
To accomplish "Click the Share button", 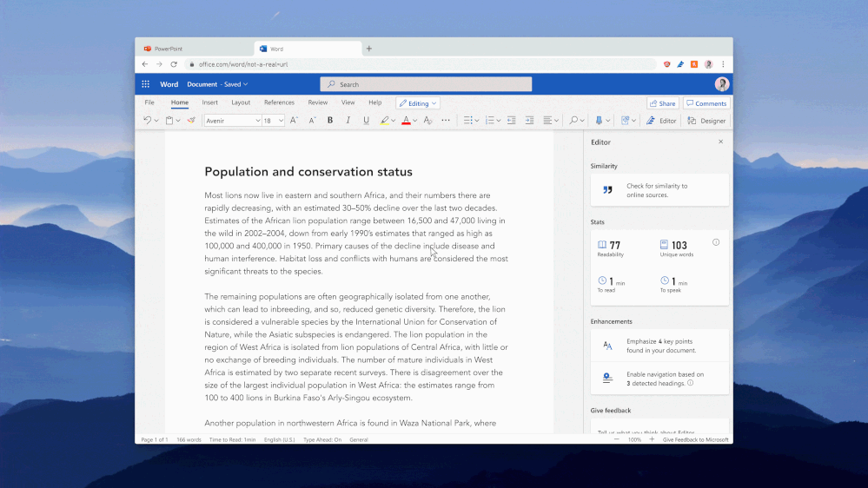I will (662, 103).
